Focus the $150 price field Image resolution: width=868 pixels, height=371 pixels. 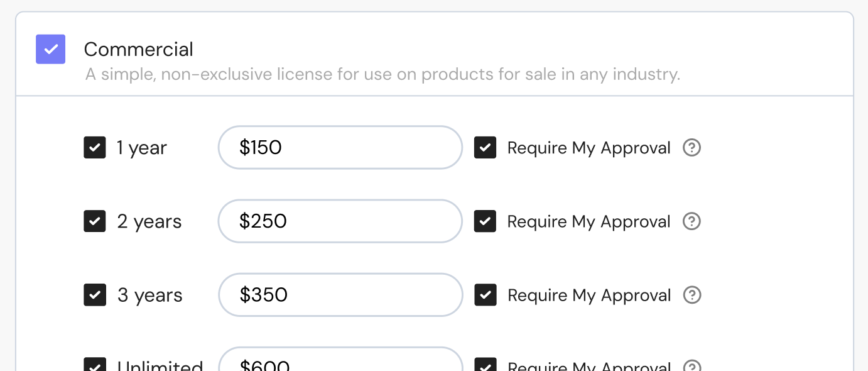pos(340,148)
